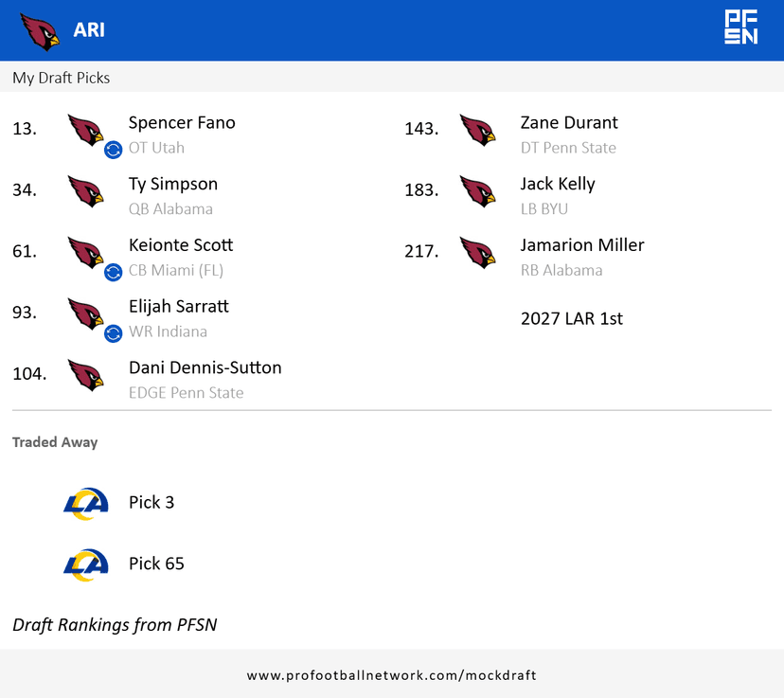Click the trade swap icon beside Spencer Fano
This screenshot has height=698, width=784.
[113, 150]
